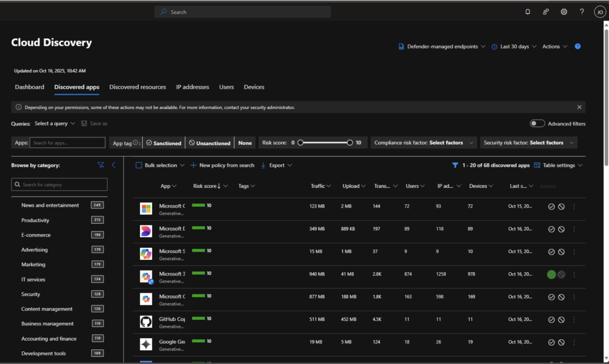Viewport: 609px width, 364px height.
Task: Unsanction the app with 877 MB traffic
Action: tap(561, 297)
